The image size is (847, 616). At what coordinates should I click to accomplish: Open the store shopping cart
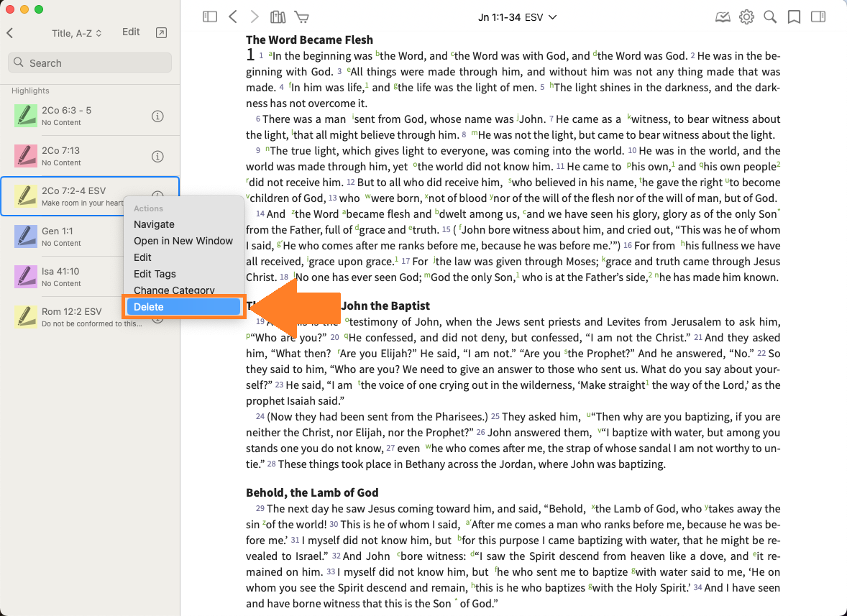click(302, 17)
